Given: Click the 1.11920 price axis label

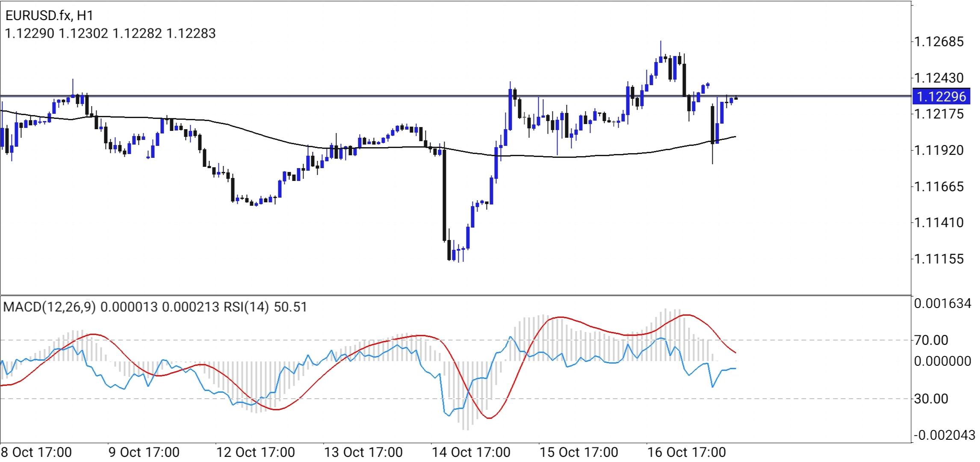Looking at the screenshot, I should point(939,150).
